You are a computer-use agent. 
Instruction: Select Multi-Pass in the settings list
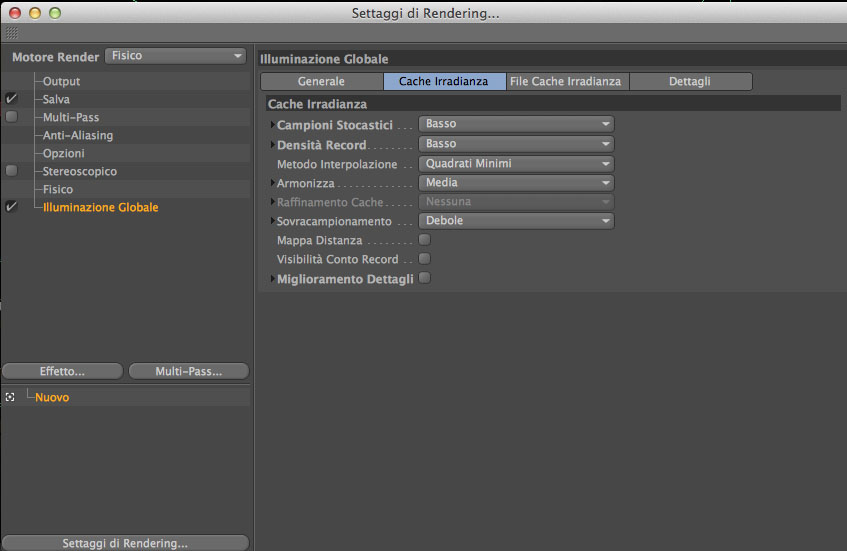71,117
